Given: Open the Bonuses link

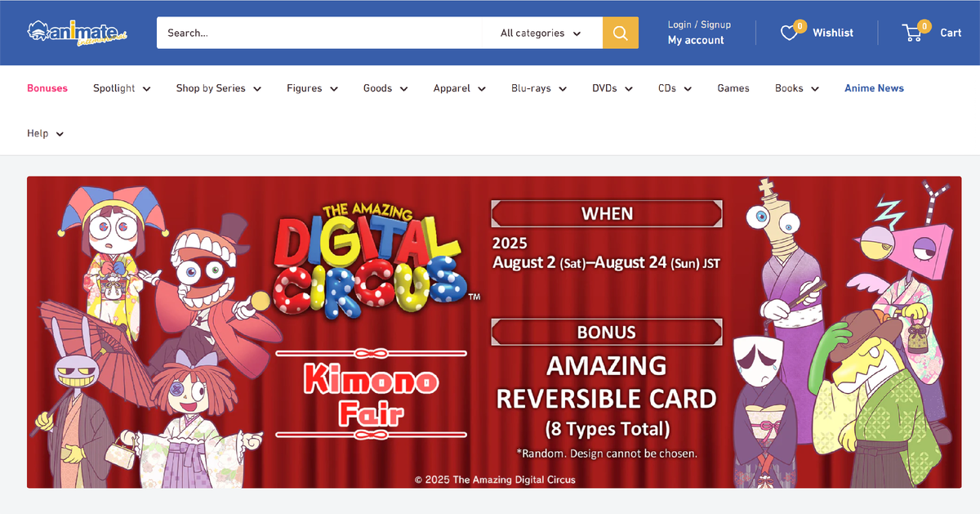Looking at the screenshot, I should (47, 88).
